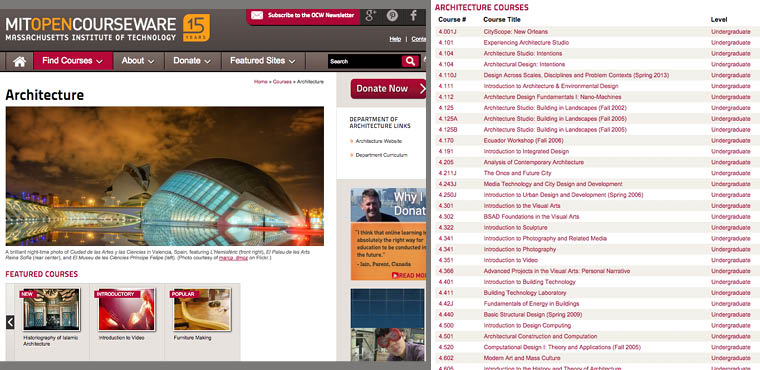The height and width of the screenshot is (370, 760).
Task: Open Introduction to the Visual Arts course
Action: tap(522, 206)
